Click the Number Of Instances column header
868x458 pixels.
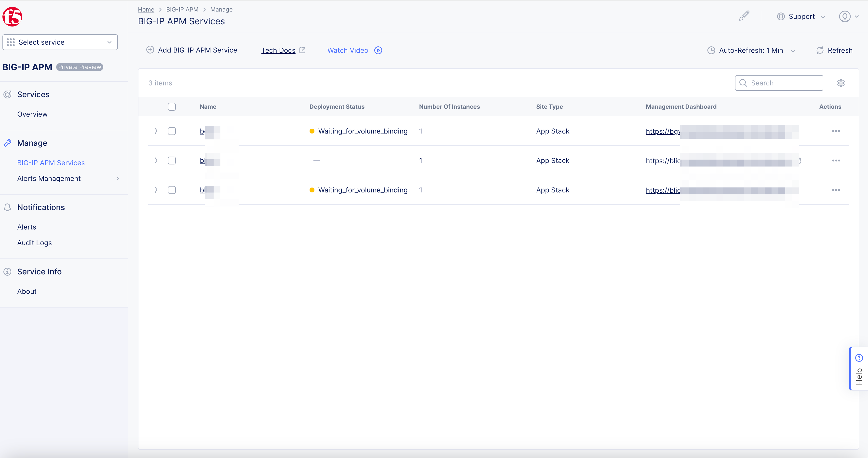(x=449, y=107)
